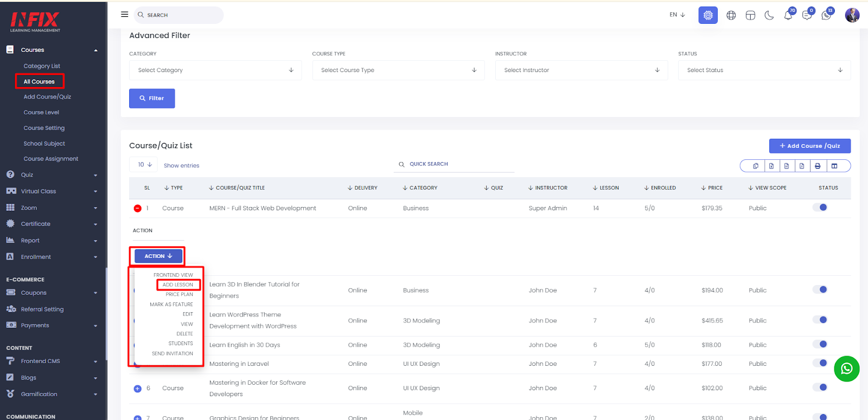
Task: Open the phone chat icon showing 13
Action: pyautogui.click(x=827, y=15)
